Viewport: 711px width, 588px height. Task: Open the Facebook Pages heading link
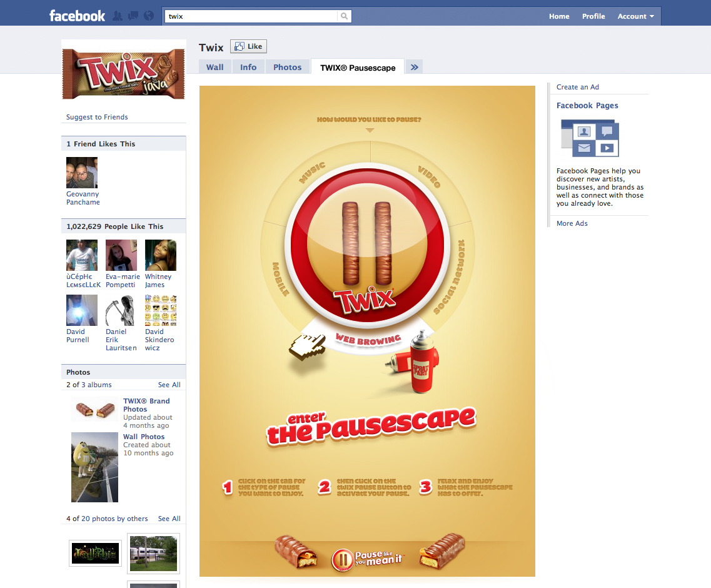pyautogui.click(x=587, y=105)
